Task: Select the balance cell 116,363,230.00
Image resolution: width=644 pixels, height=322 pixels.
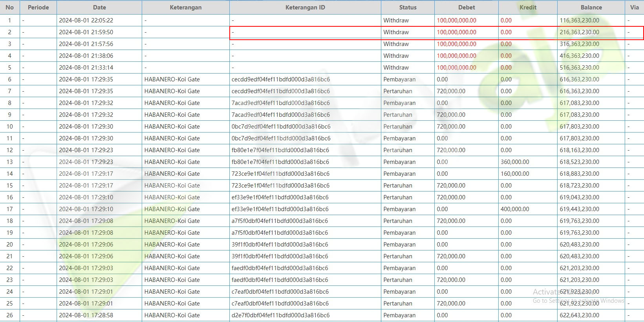Action: click(x=580, y=20)
